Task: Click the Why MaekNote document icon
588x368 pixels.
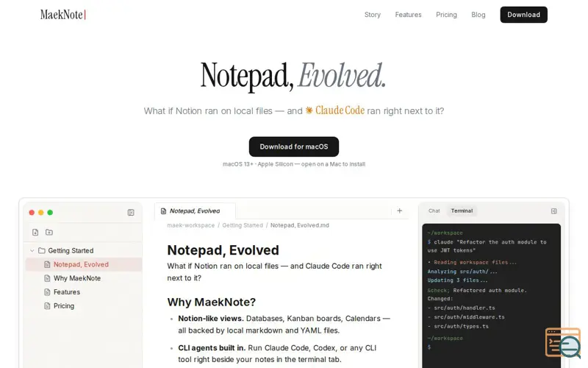Action: click(x=47, y=278)
